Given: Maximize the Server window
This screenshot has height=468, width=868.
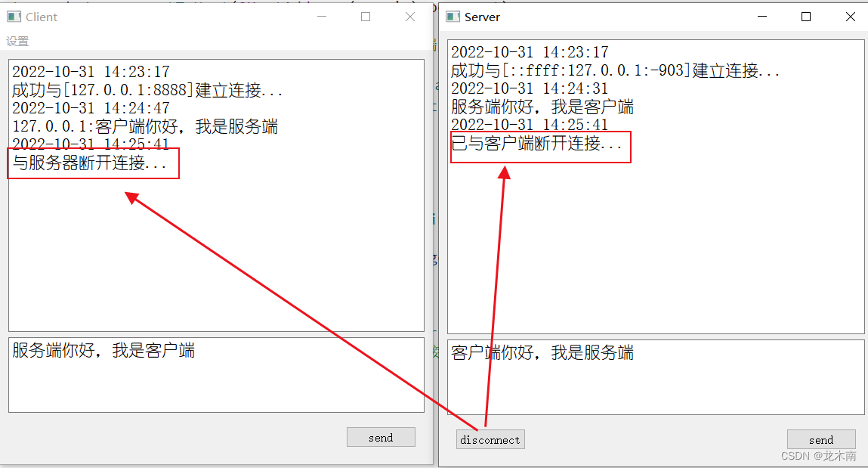Looking at the screenshot, I should pos(806,17).
